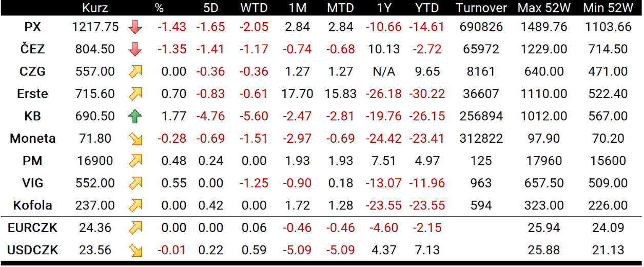Click the yellow trend arrow for VIG
Image resolution: width=644 pixels, height=267 pixels.
[x=135, y=183]
